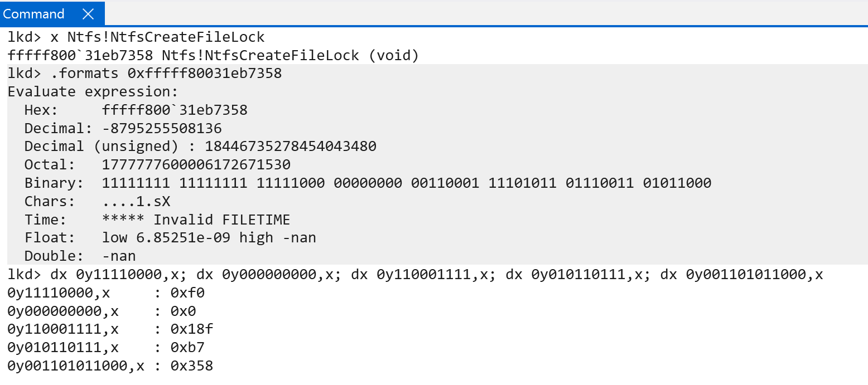Click the symbol address result ending '(void)'
Screen dimensions: 868x385
tap(213, 56)
